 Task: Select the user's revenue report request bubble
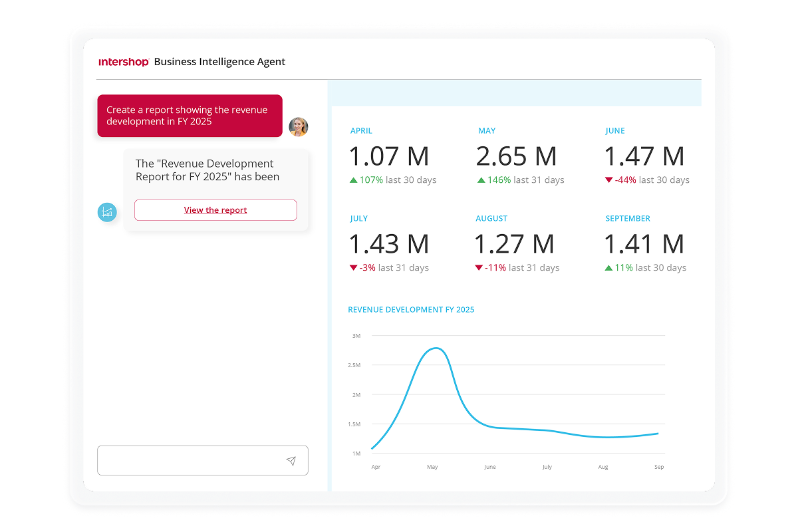click(190, 116)
